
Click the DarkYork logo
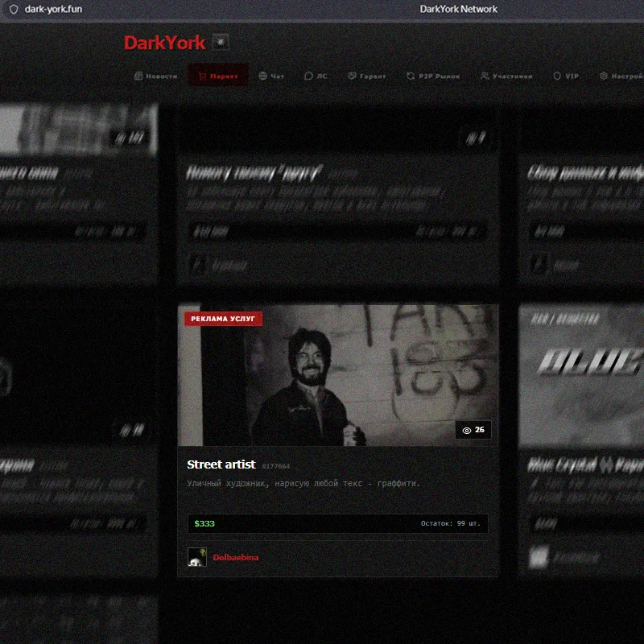(x=164, y=43)
